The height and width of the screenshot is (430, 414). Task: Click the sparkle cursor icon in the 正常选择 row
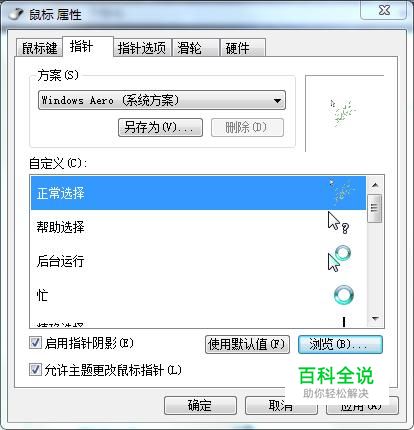[x=341, y=192]
